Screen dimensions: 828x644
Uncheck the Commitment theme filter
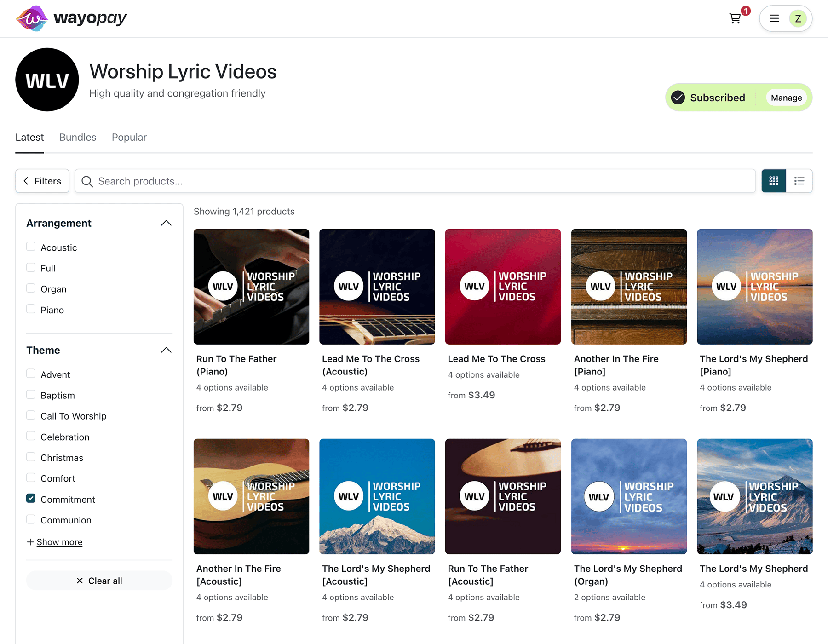click(x=31, y=498)
